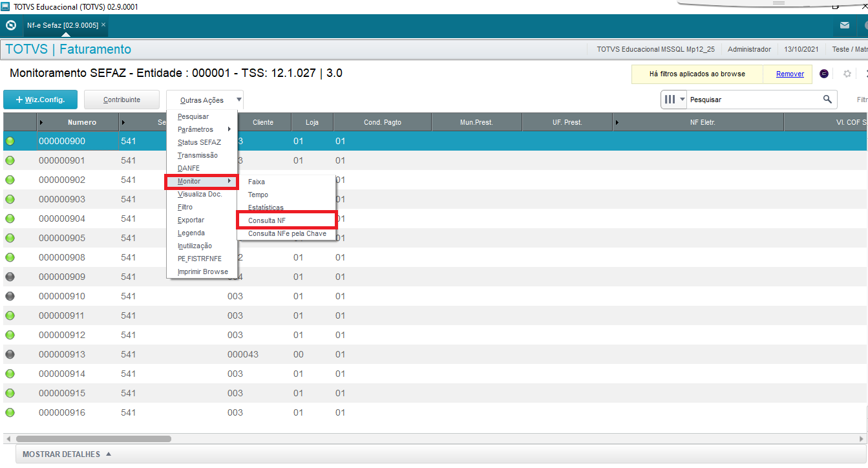Click the Remover link to clear filters
868x468 pixels.
pyautogui.click(x=790, y=74)
